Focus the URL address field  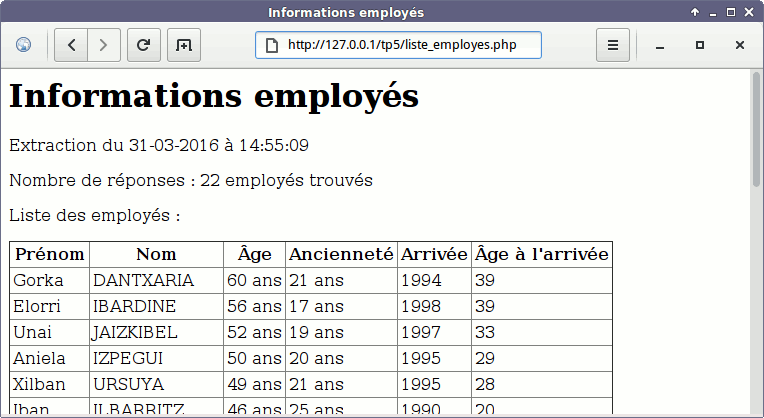click(x=398, y=45)
